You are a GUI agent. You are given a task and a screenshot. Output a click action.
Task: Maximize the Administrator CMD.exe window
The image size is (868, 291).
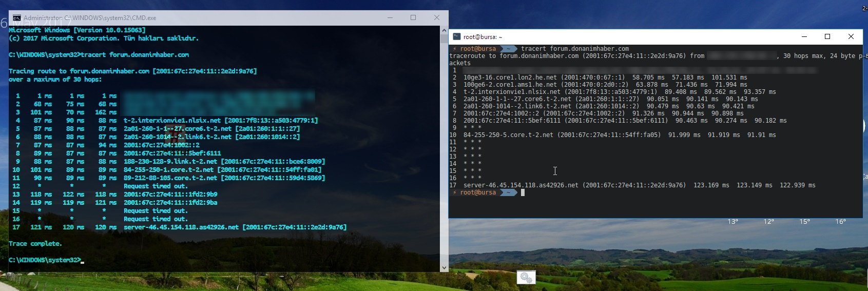click(413, 17)
